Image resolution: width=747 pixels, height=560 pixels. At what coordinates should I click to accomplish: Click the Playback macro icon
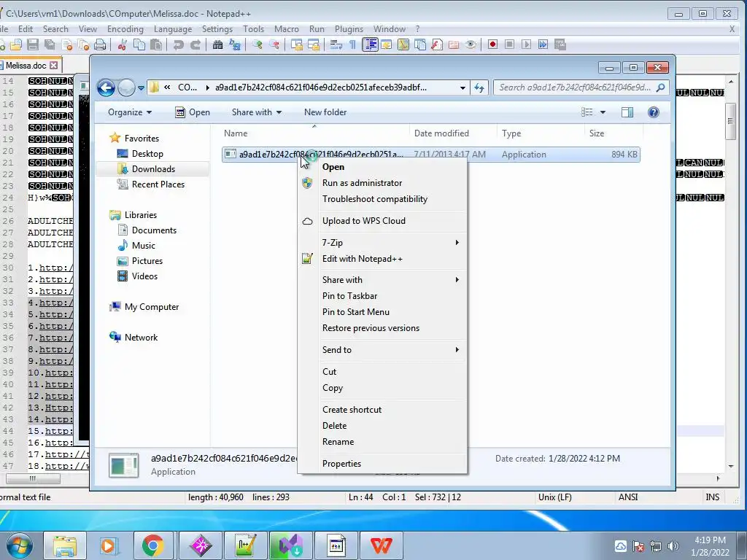pos(526,44)
